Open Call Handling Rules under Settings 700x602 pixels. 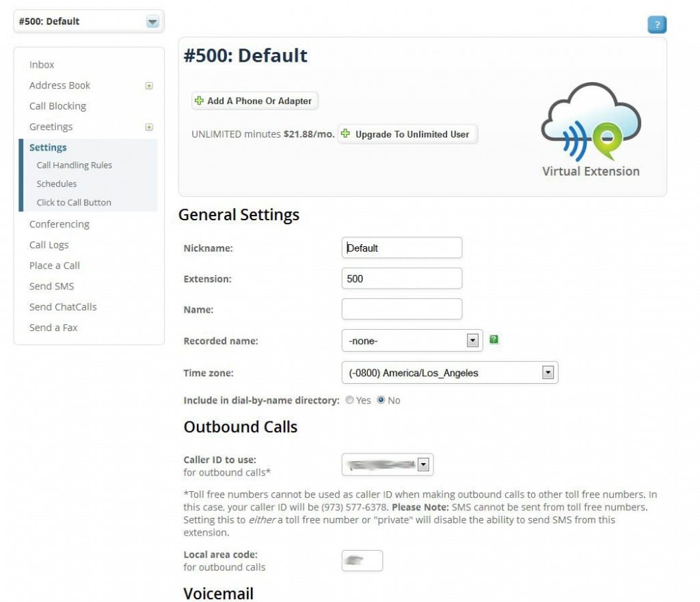(74, 165)
